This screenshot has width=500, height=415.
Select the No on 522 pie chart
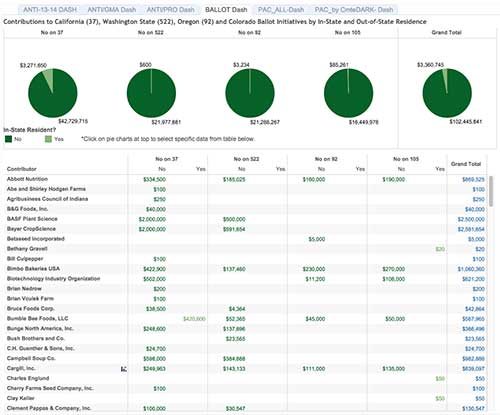[151, 93]
